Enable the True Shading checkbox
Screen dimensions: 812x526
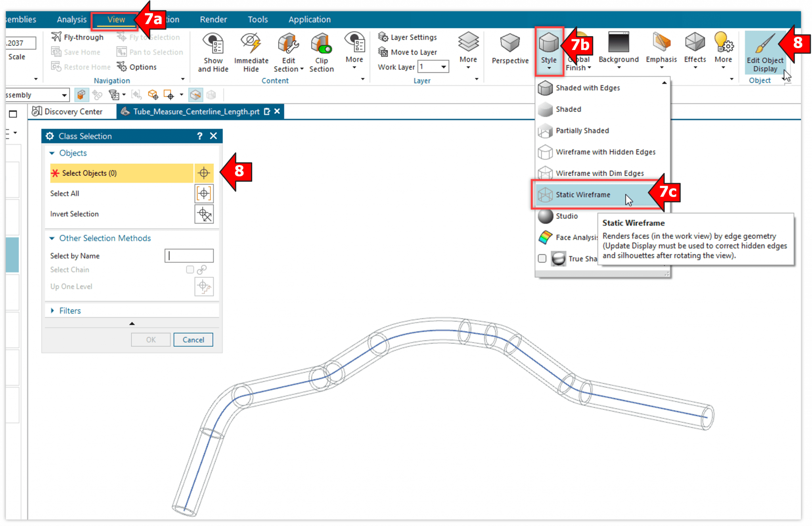(542, 258)
